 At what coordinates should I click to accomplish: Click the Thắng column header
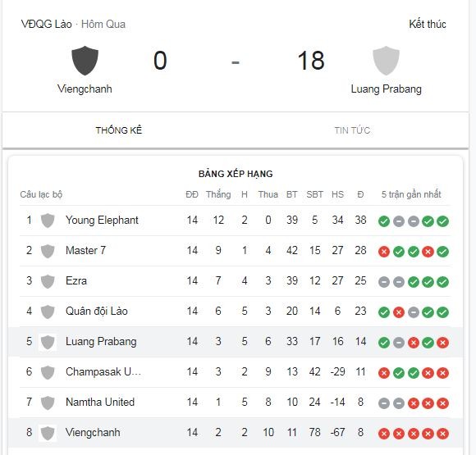click(x=218, y=194)
